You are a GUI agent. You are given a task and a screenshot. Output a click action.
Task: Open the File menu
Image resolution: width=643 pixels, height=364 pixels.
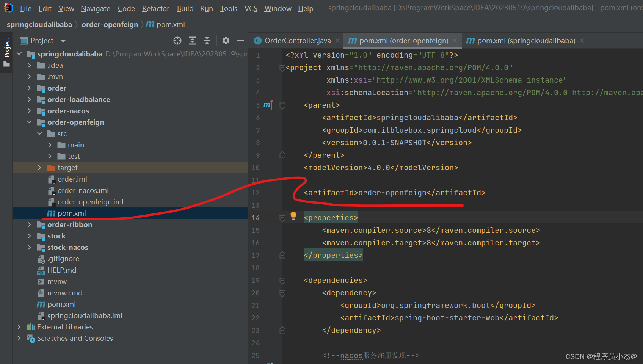point(25,8)
